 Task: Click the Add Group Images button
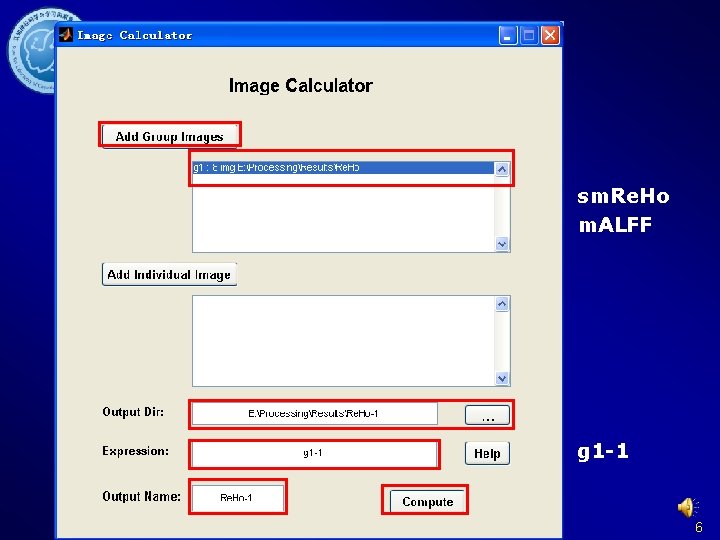click(169, 136)
